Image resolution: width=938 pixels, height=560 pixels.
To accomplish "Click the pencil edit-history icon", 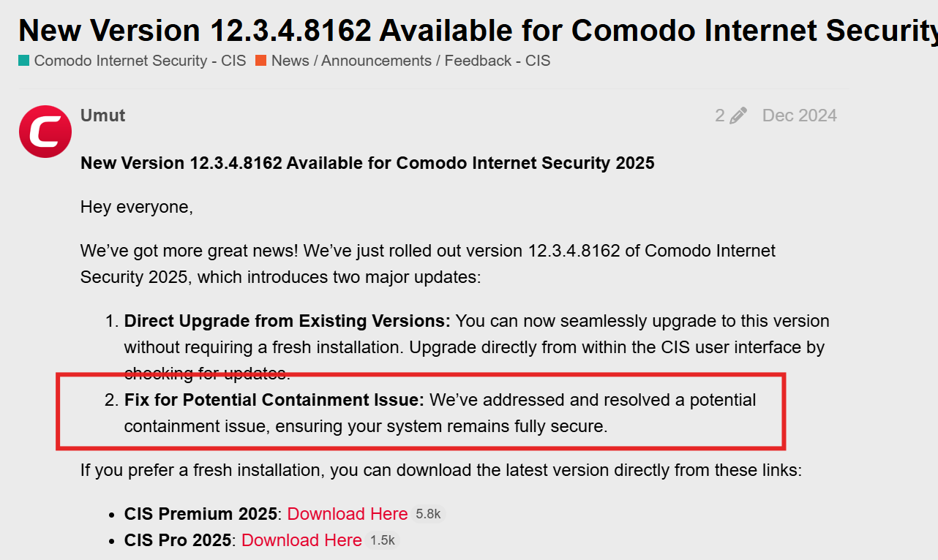I will click(738, 116).
